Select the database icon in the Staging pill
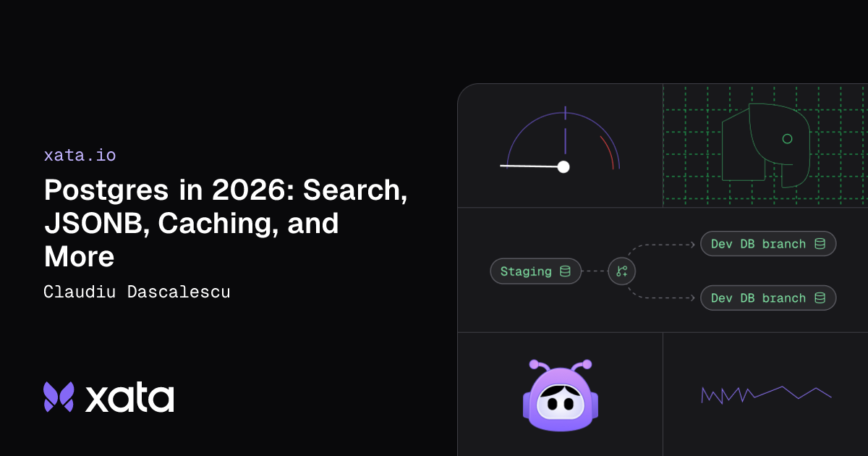 pyautogui.click(x=563, y=271)
